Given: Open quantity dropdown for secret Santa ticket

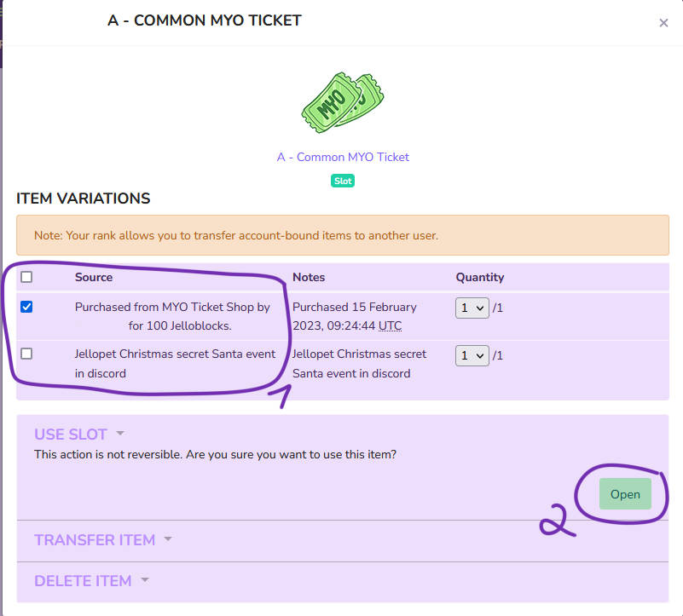Looking at the screenshot, I should (x=472, y=354).
